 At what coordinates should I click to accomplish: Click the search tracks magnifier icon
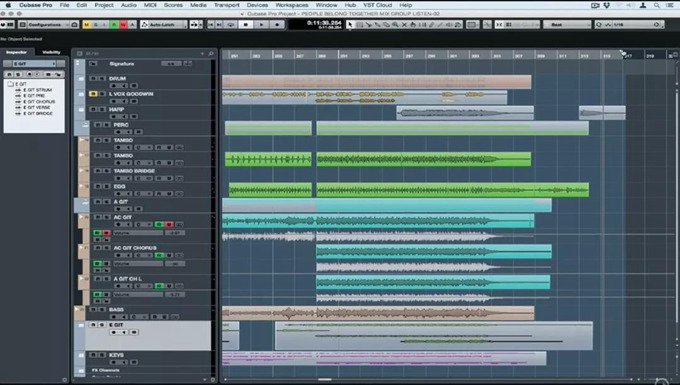tap(211, 53)
